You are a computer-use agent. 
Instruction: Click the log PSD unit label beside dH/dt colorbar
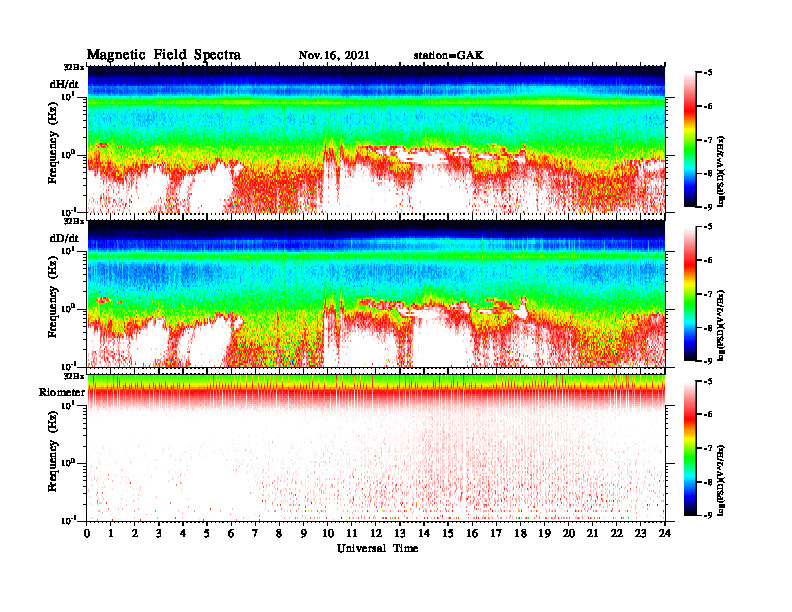pyautogui.click(x=721, y=172)
